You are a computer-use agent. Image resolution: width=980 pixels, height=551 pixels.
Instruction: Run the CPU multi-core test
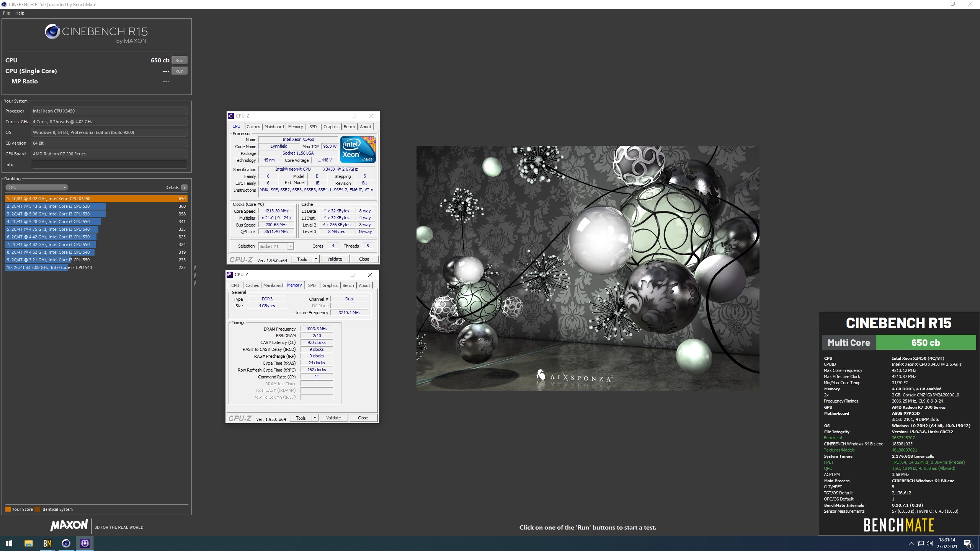pyautogui.click(x=179, y=60)
